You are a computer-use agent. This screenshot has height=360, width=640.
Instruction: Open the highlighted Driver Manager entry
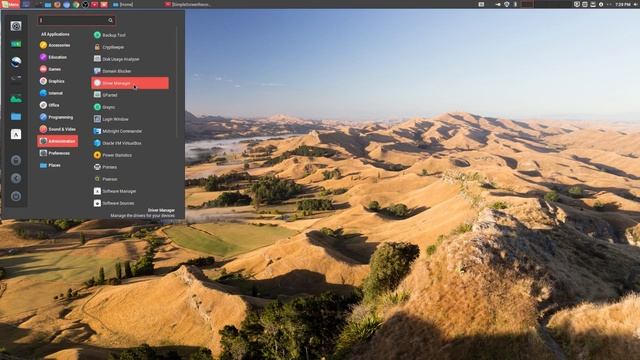pyautogui.click(x=130, y=83)
